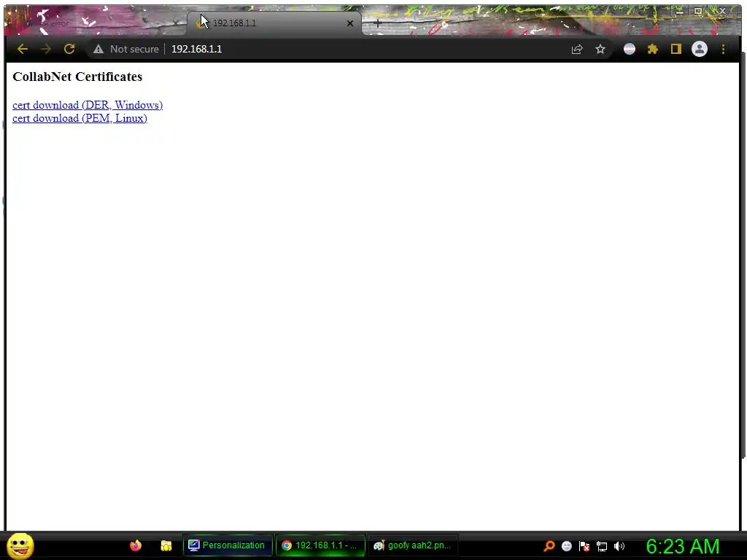Open the Action Center flag tray icon
Screen dimensions: 747x560
(584, 545)
